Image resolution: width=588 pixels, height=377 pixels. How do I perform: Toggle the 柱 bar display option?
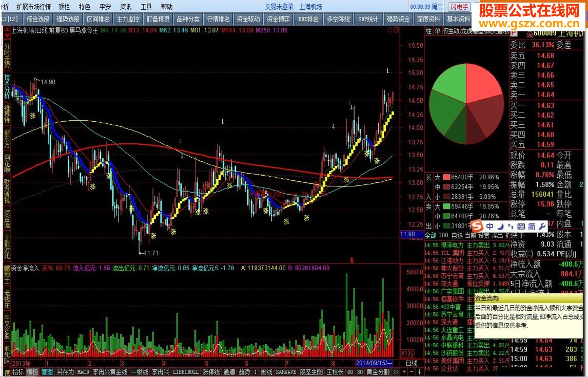pos(428,31)
